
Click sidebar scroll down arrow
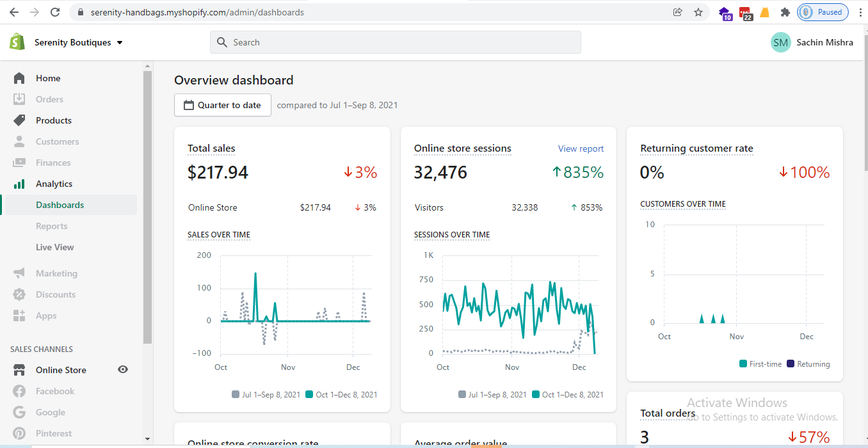click(148, 439)
